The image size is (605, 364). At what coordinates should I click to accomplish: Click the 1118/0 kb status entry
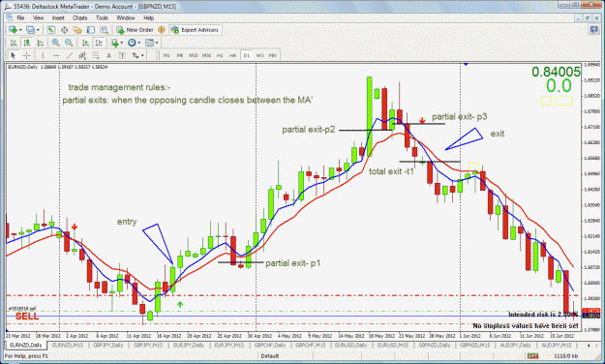click(x=565, y=356)
